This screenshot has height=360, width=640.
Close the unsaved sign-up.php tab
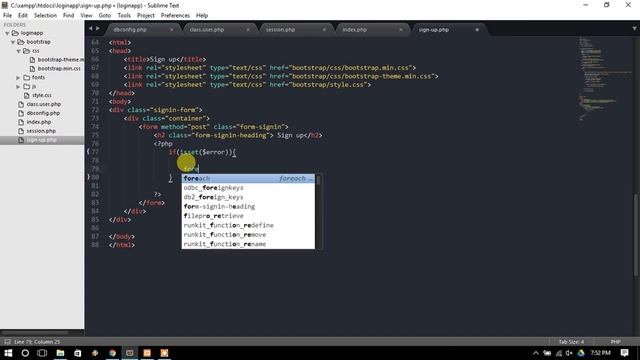click(477, 30)
